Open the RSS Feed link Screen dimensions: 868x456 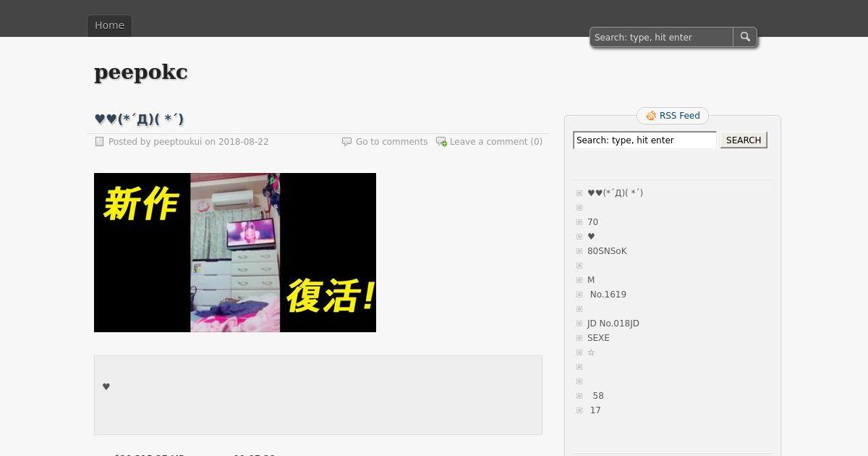(680, 116)
